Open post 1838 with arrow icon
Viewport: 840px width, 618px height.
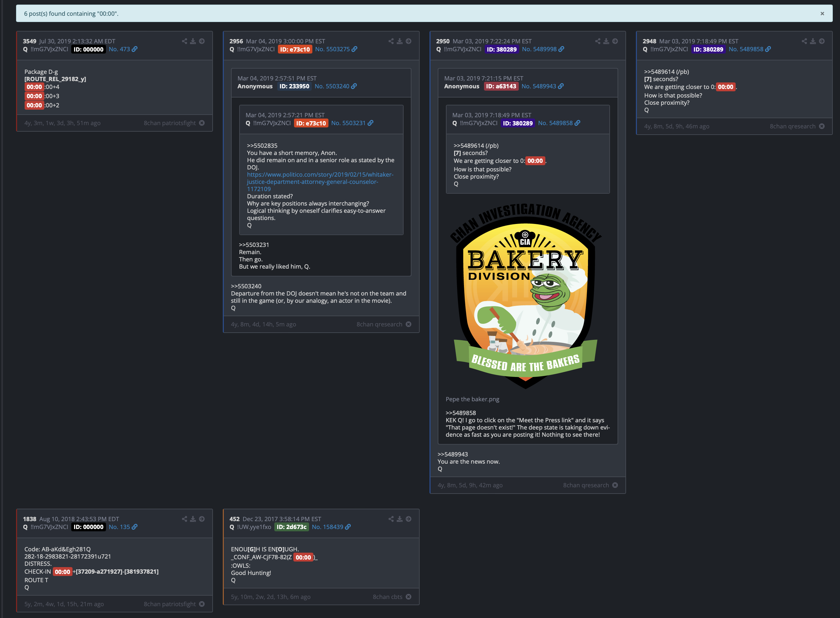[202, 519]
